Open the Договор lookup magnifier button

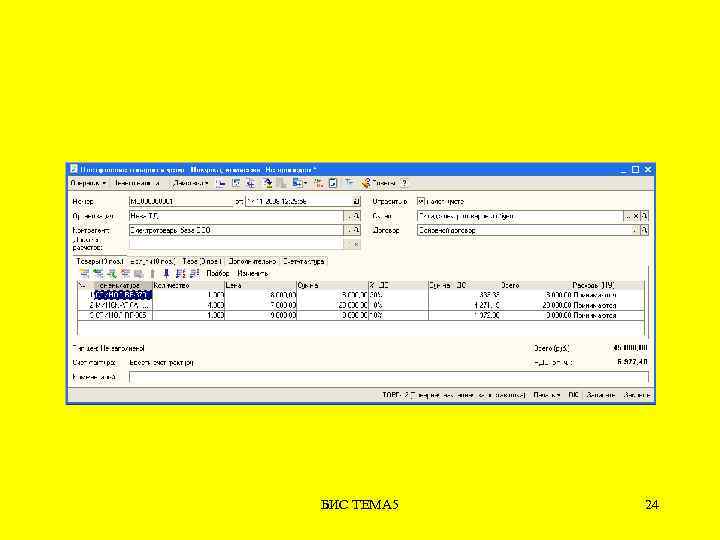644,230
